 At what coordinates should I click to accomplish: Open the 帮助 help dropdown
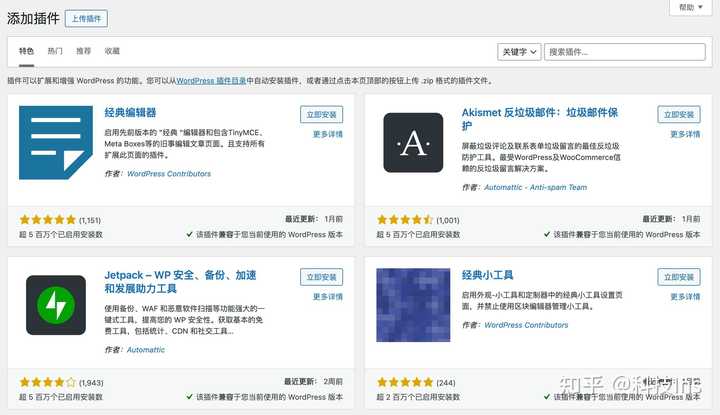(691, 7)
